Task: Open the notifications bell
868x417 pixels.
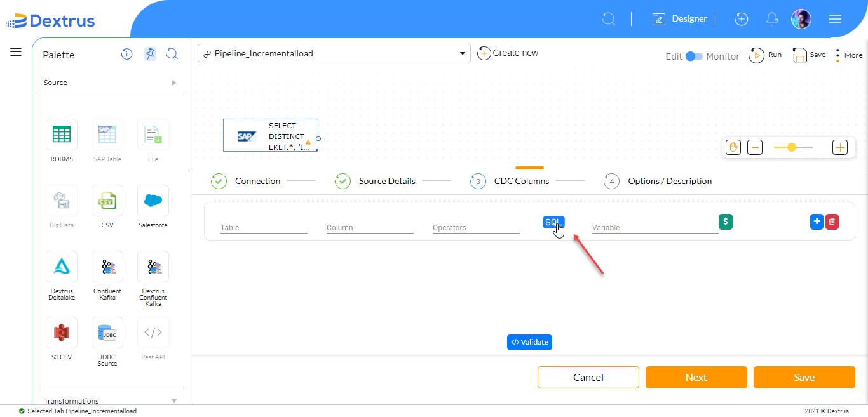Action: pos(772,19)
